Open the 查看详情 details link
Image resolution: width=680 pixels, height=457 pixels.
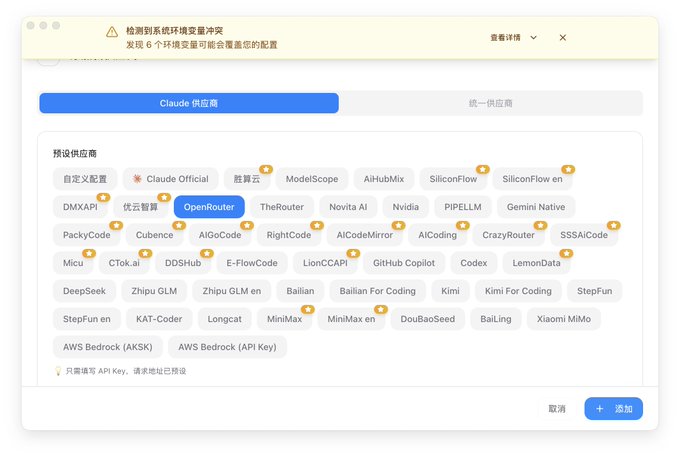(505, 38)
